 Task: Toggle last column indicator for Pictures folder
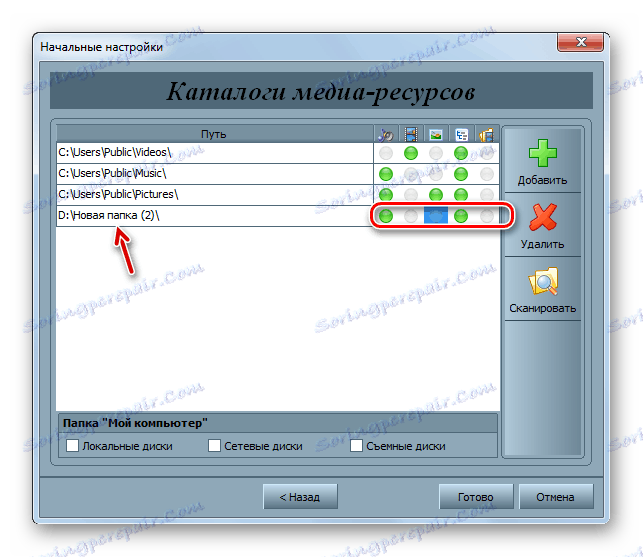point(486,194)
